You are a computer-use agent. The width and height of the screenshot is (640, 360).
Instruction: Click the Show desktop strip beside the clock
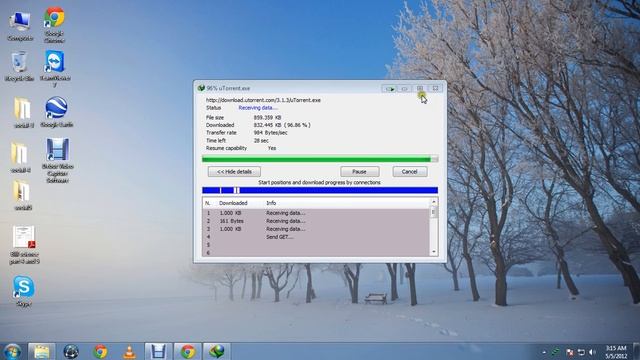(636, 351)
